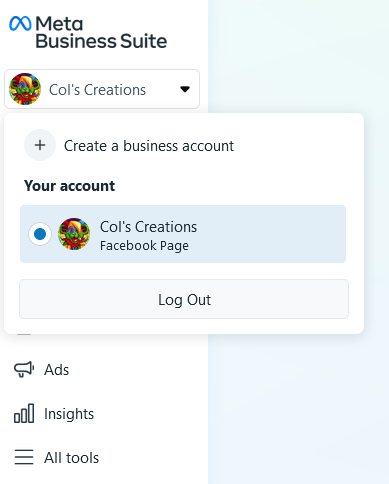Click the All tools hamburger icon
The width and height of the screenshot is (389, 484).
24,457
